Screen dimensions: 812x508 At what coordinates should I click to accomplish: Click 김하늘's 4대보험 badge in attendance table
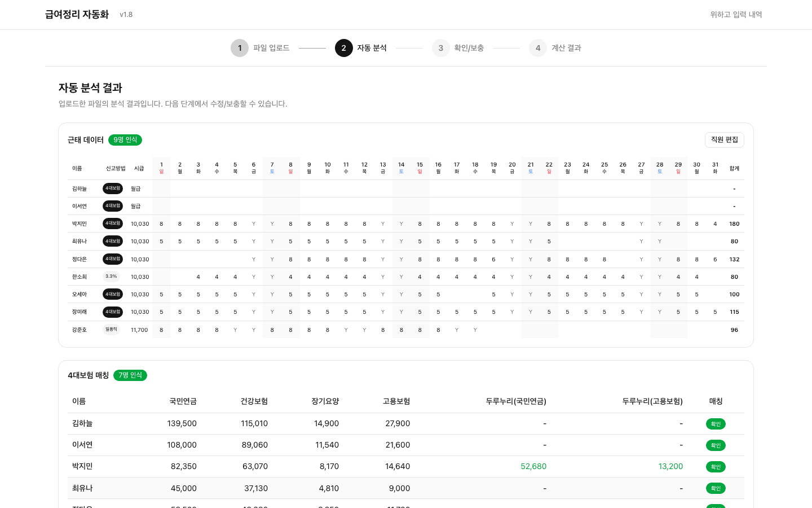tap(113, 189)
